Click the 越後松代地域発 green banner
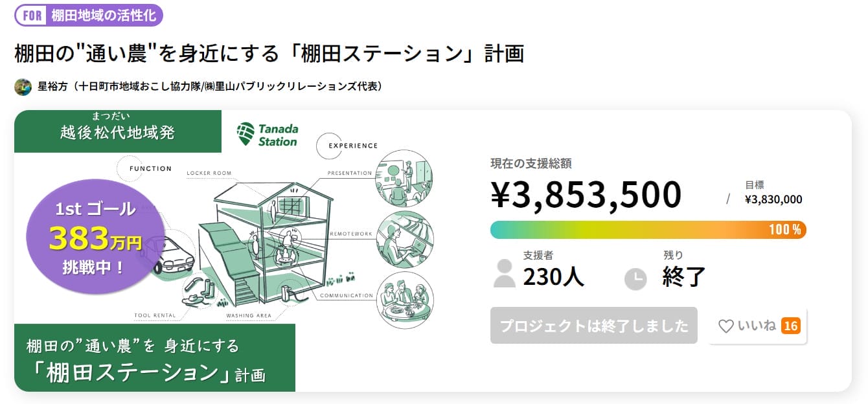Viewport: 868px width, 404px height. coord(118,131)
